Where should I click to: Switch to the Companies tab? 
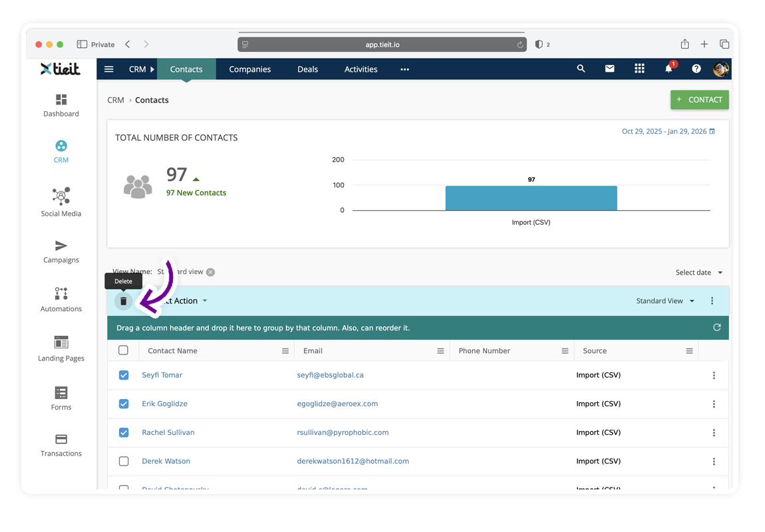tap(249, 69)
